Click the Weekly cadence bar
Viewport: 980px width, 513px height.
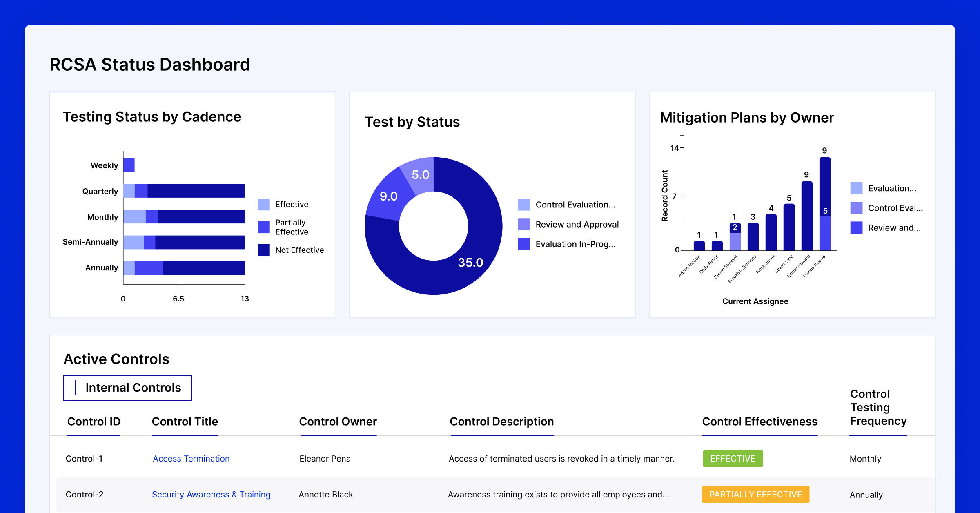click(x=129, y=165)
